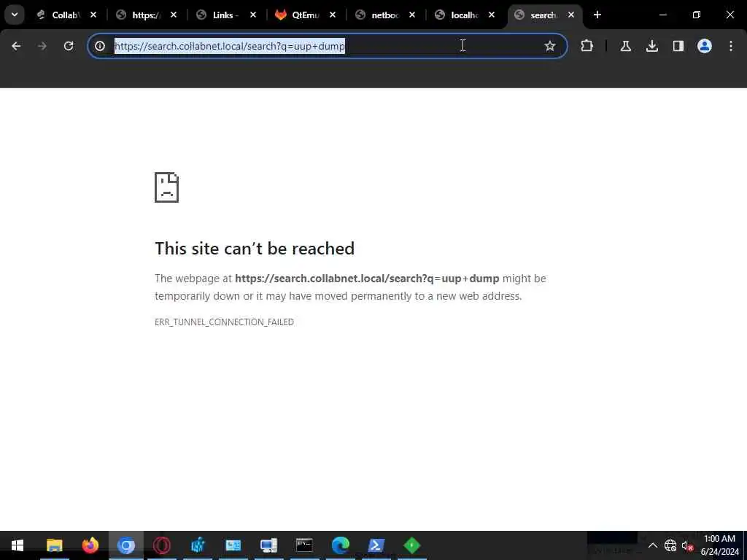Image resolution: width=747 pixels, height=560 pixels.
Task: Open the Windows Start menu
Action: click(18, 545)
